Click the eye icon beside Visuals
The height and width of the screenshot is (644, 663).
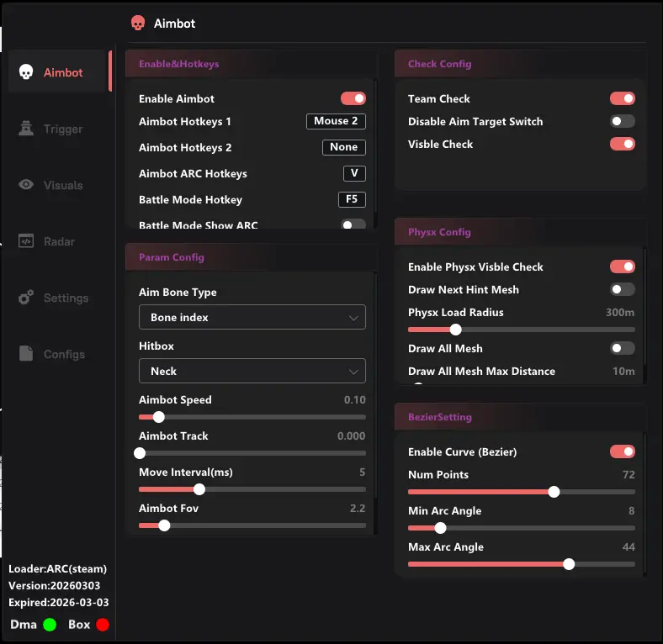pyautogui.click(x=26, y=185)
